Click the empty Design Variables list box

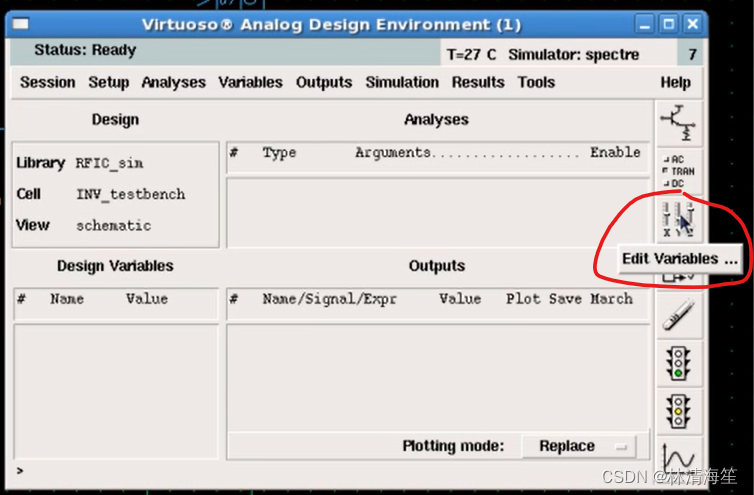(x=116, y=392)
